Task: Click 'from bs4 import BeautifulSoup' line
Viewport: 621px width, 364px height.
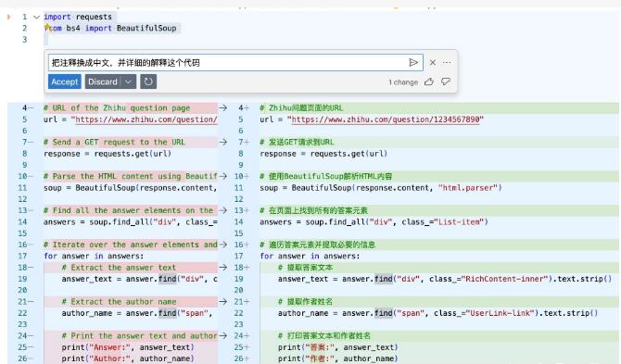Action: click(x=110, y=28)
